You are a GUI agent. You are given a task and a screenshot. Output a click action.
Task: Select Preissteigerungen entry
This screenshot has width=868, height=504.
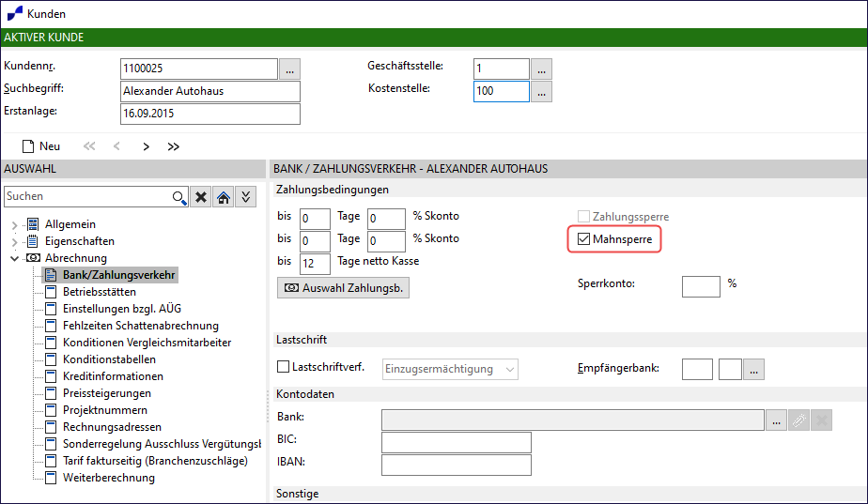pyautogui.click(x=107, y=393)
